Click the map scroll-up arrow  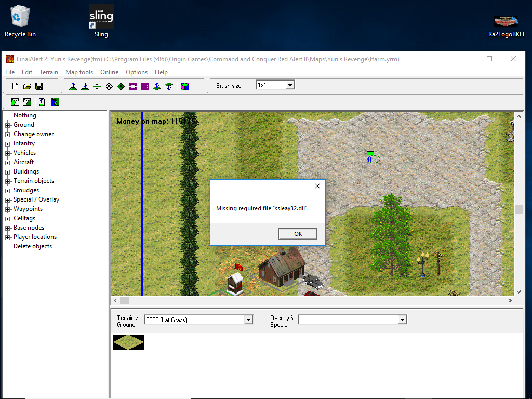(x=518, y=116)
